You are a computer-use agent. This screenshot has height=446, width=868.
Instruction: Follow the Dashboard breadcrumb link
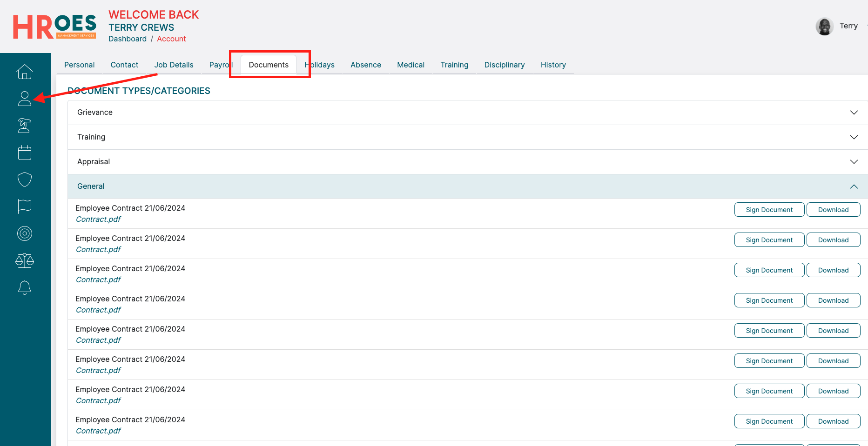click(x=128, y=39)
